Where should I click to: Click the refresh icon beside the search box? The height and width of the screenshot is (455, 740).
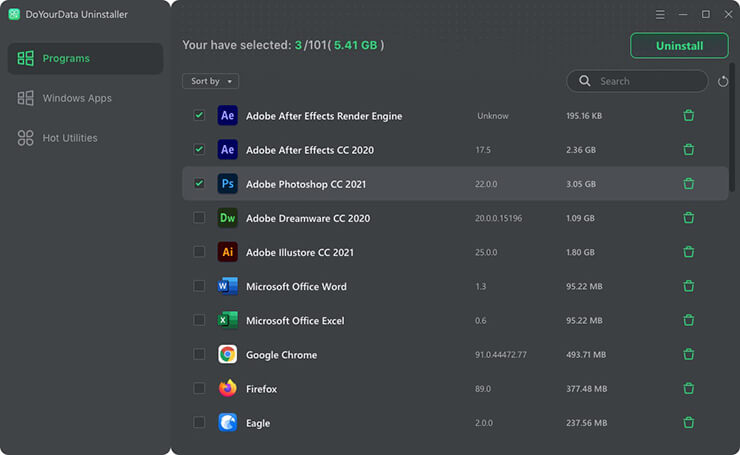(x=723, y=81)
